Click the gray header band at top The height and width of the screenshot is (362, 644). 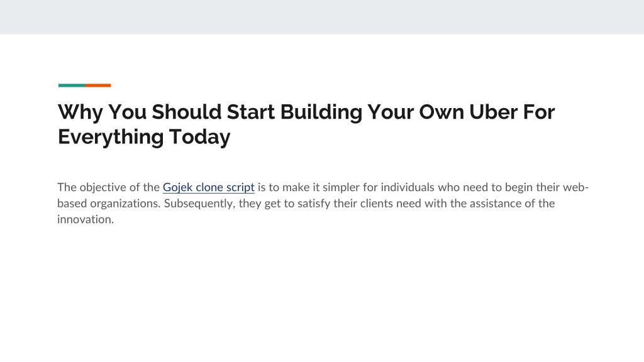point(322,17)
